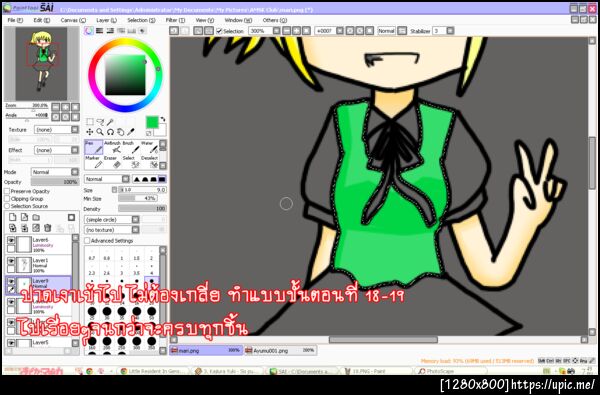
Task: Click the navigator zoom in plus button
Action: (66, 107)
